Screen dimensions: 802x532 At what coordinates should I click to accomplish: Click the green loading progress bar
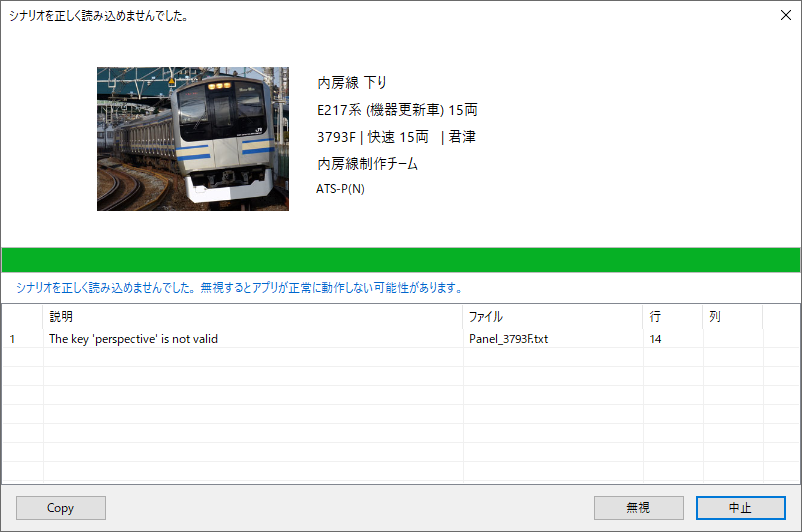pos(400,260)
